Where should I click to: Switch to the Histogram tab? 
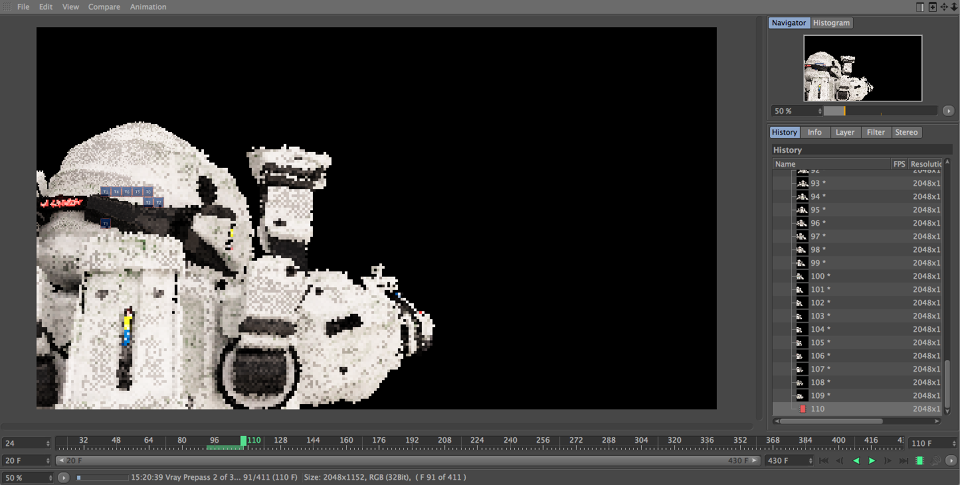tap(831, 23)
